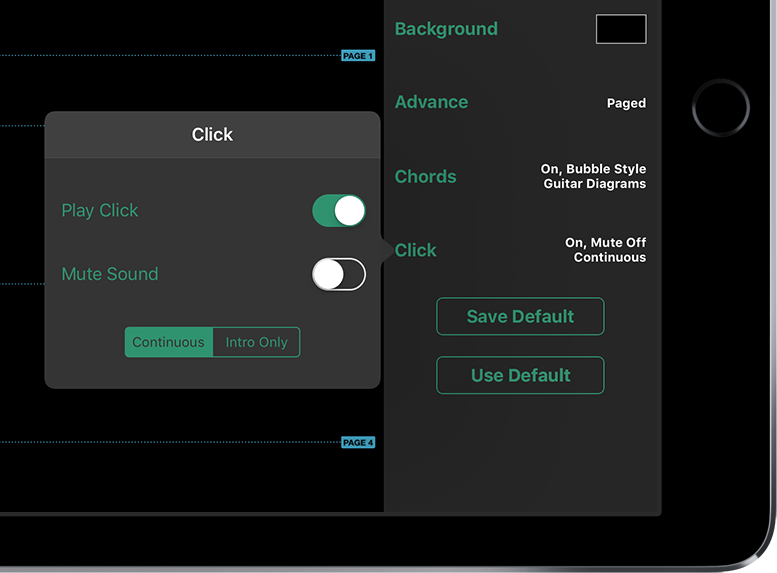Select the Continuous click mode
777x573 pixels.
168,342
